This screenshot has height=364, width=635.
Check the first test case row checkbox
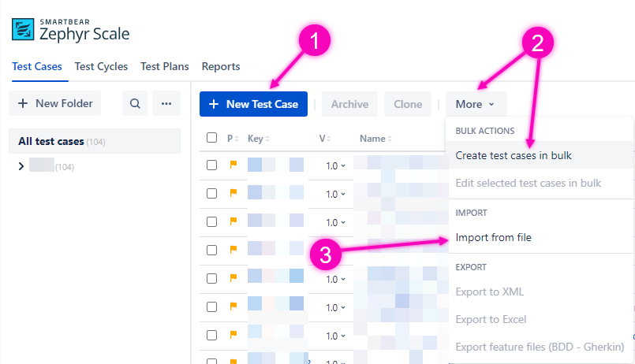(x=211, y=165)
